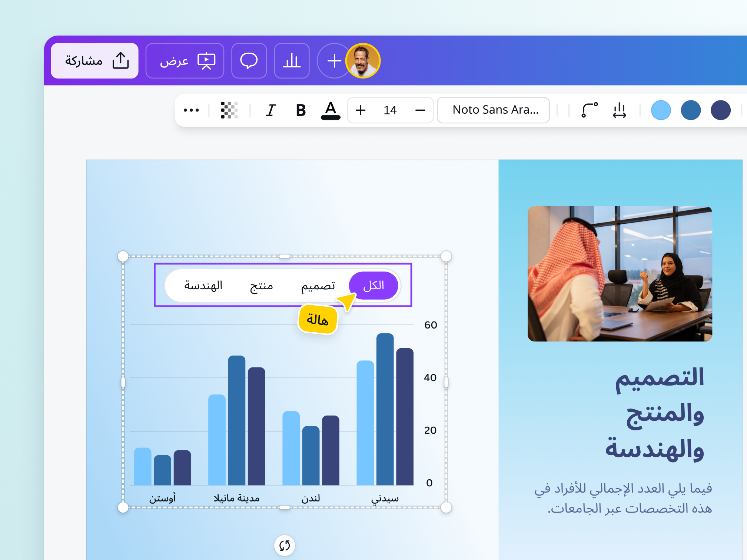Click the tallest bar in سيدني group

[385, 409]
